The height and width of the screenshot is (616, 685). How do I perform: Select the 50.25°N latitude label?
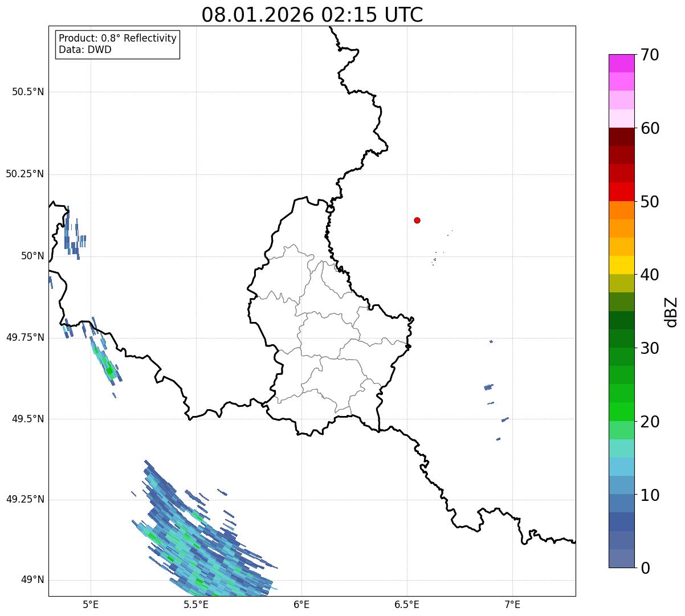point(25,174)
